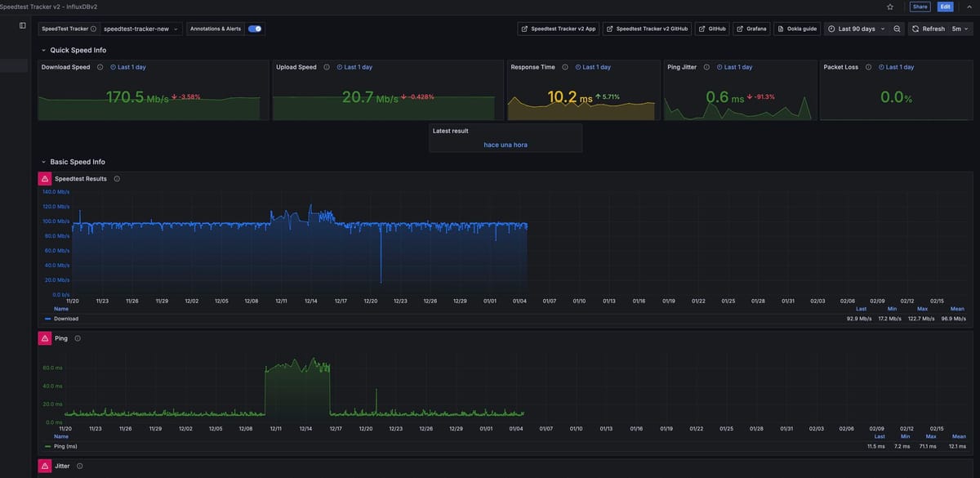This screenshot has width=980, height=478.
Task: Click info icon on the Upload Speed panel
Action: coord(325,65)
